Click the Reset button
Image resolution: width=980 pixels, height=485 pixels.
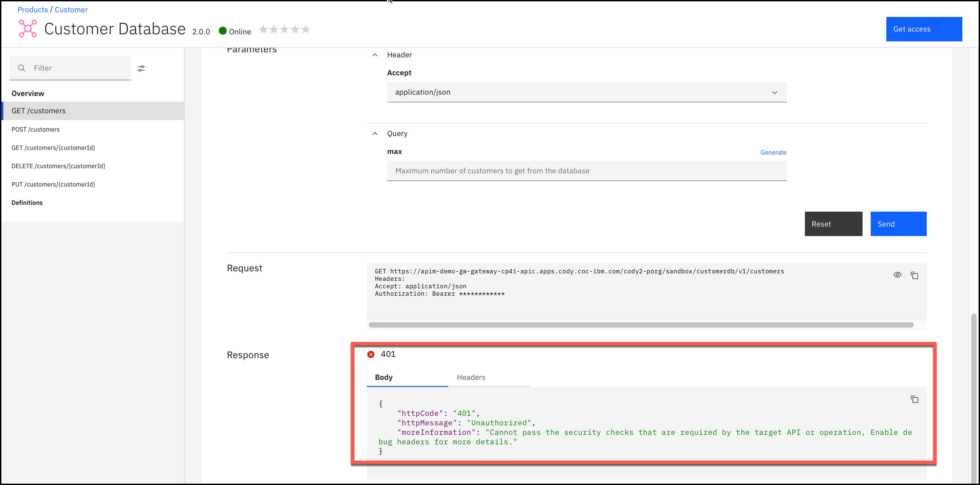point(833,224)
